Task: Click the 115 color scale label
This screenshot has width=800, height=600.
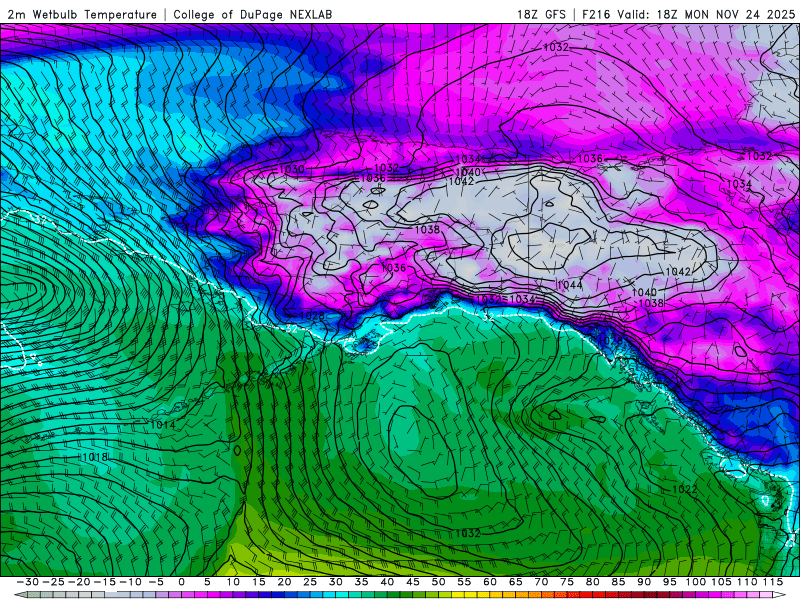Action: click(x=772, y=582)
